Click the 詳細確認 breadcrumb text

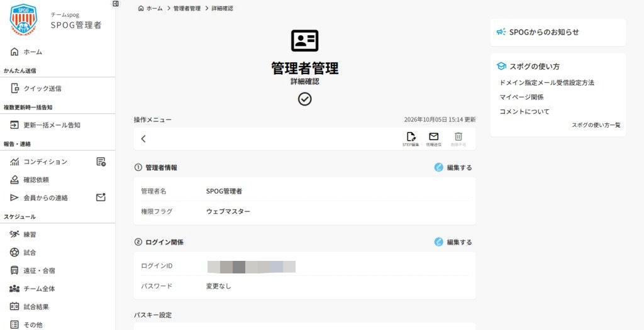[x=222, y=8]
